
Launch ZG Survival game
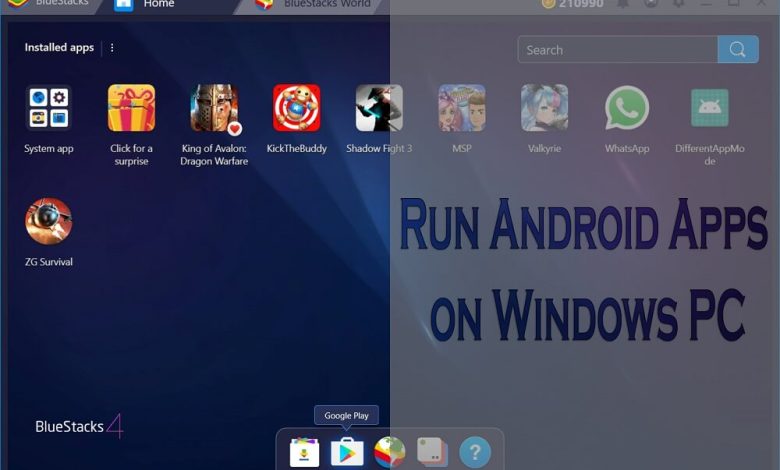pyautogui.click(x=49, y=221)
